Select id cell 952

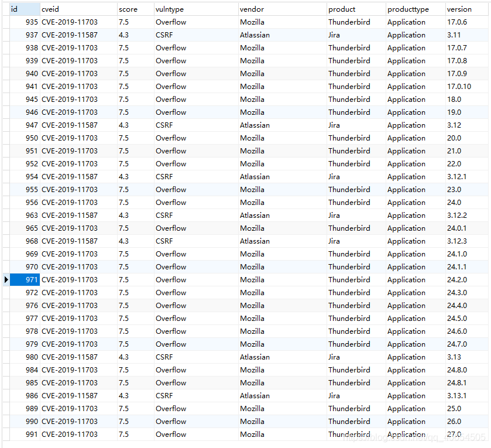pyautogui.click(x=25, y=163)
